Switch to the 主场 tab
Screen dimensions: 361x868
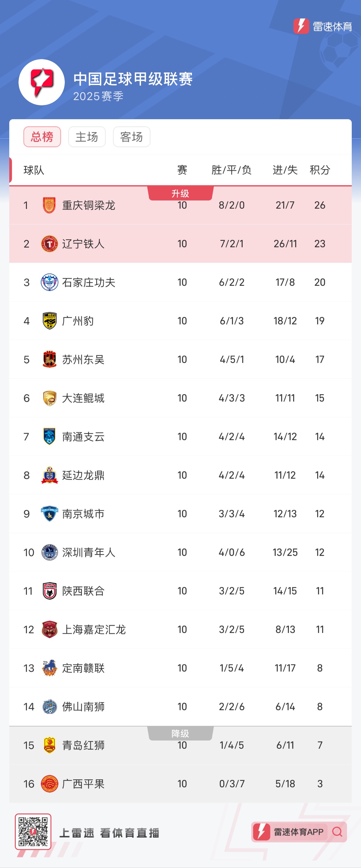[x=87, y=137]
